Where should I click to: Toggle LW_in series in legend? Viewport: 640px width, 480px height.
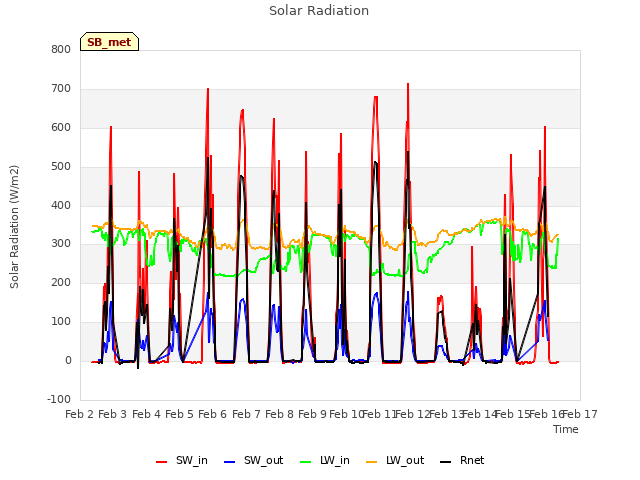pyautogui.click(x=324, y=460)
